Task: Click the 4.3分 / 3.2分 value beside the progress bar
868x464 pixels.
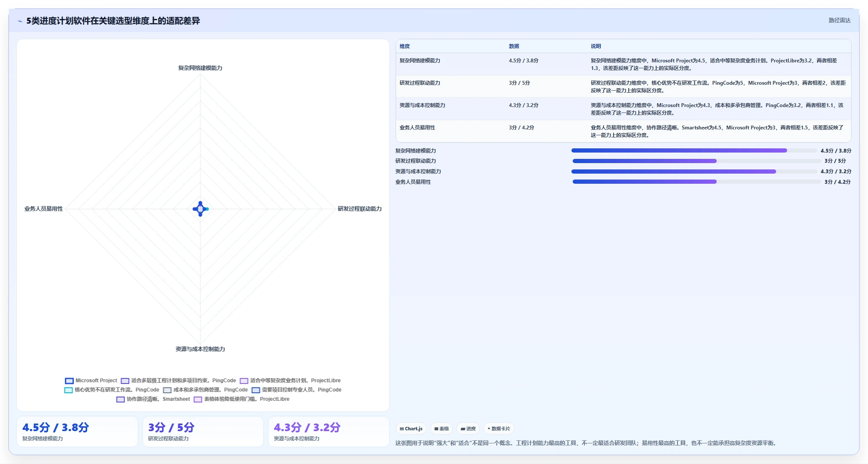Action: 836,172
